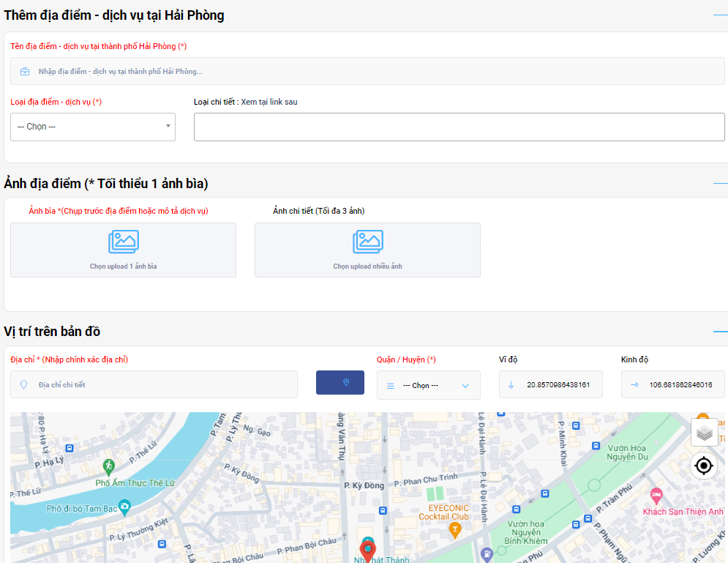Collapse the Ảnh địa điểm section
The height and width of the screenshot is (563, 728).
tap(720, 183)
